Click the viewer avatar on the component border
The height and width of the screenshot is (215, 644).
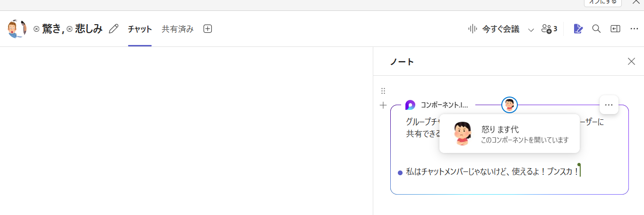coord(509,105)
